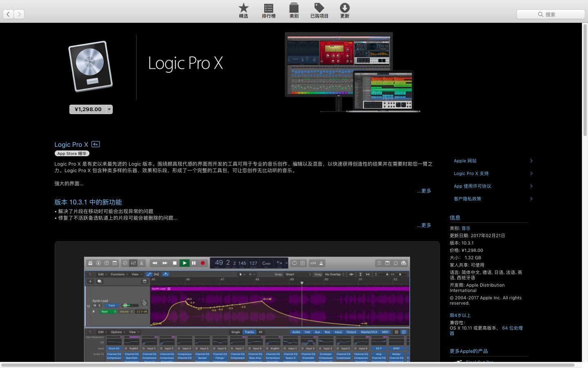
Task: Open the App 使用许可协议 link
Action: point(472,186)
